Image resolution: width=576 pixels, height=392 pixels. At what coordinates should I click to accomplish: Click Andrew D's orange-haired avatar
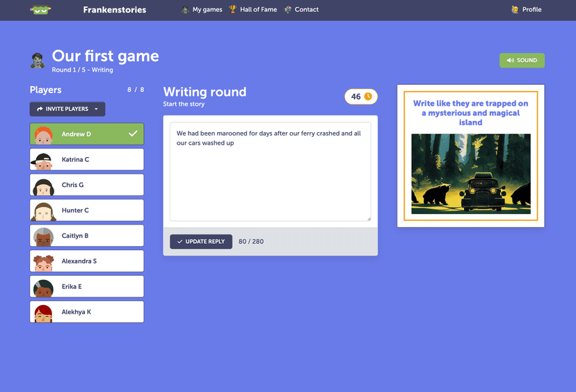43,135
